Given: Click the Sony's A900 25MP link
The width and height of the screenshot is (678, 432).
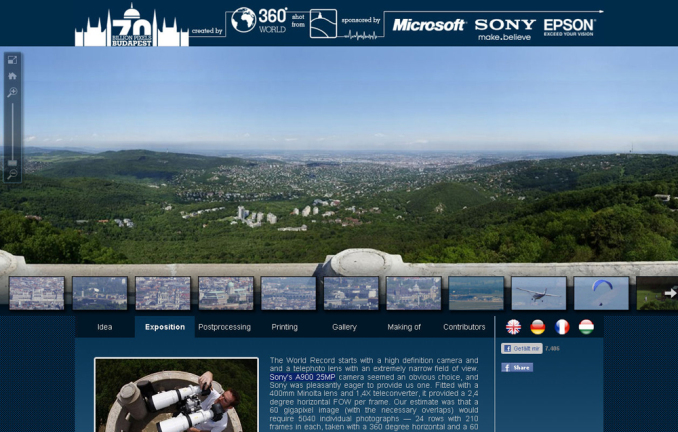Looking at the screenshot, I should [302, 377].
